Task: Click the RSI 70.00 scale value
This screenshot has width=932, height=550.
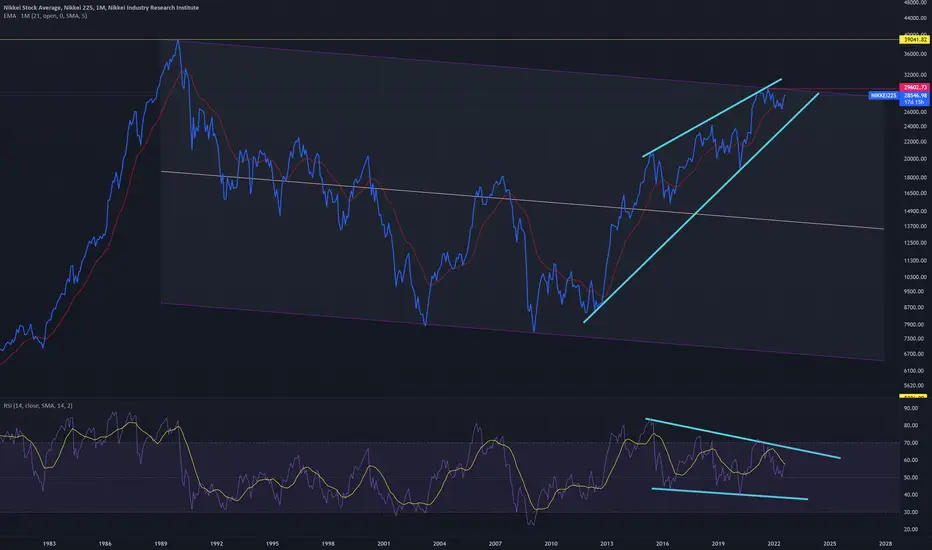Action: point(911,443)
